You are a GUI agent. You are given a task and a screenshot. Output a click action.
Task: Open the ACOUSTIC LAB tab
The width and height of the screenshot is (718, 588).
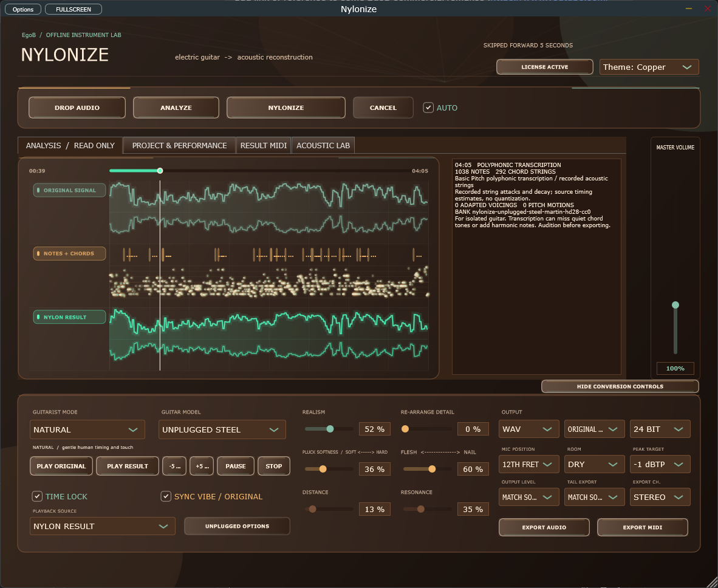coord(323,145)
